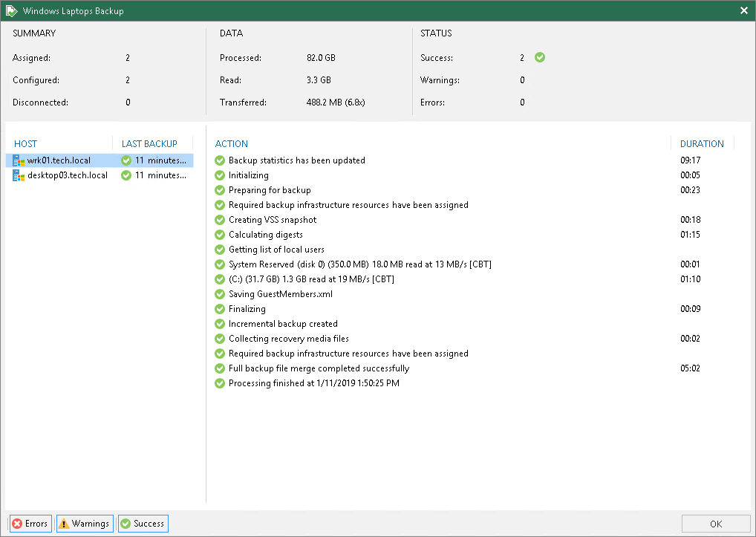The image size is (756, 537).
Task: Click the Read 3.3 GB value
Action: 319,80
